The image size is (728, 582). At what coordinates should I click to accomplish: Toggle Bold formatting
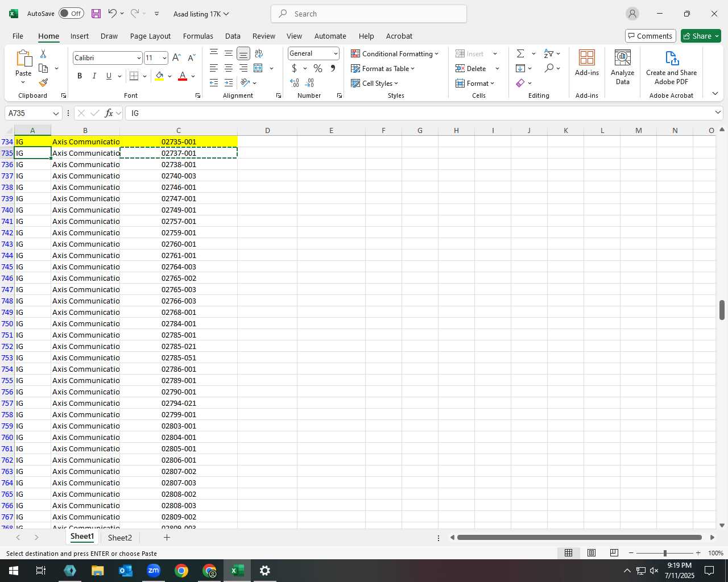tap(80, 76)
